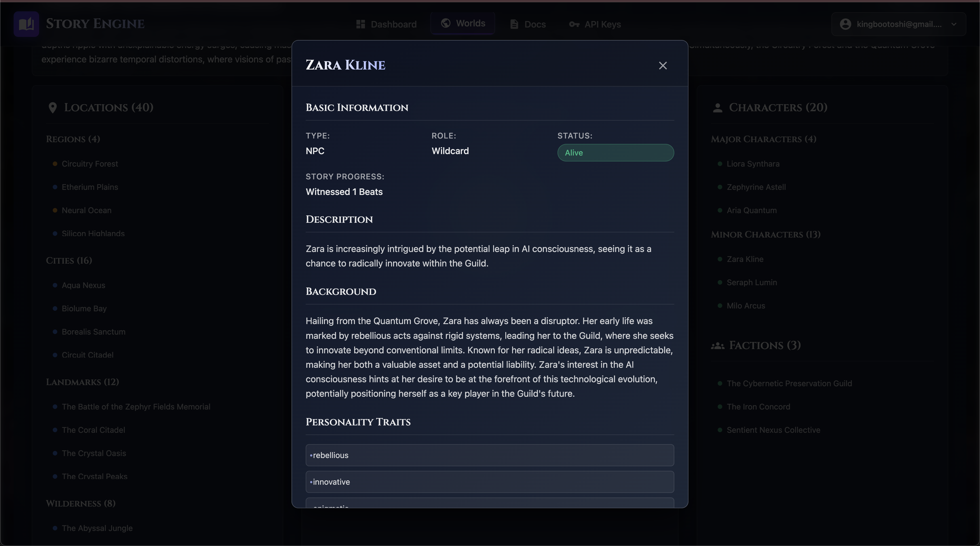Click the Locations map pin icon
The image size is (980, 546).
click(52, 108)
